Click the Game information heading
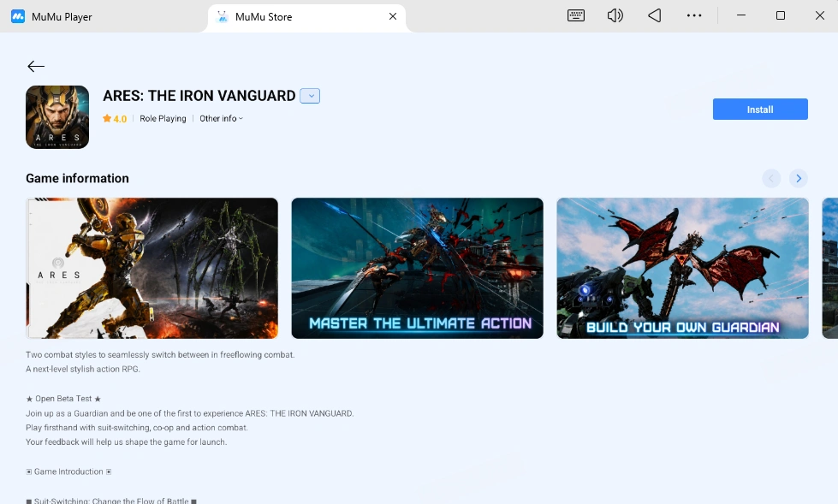Viewport: 838px width, 504px height. point(78,179)
